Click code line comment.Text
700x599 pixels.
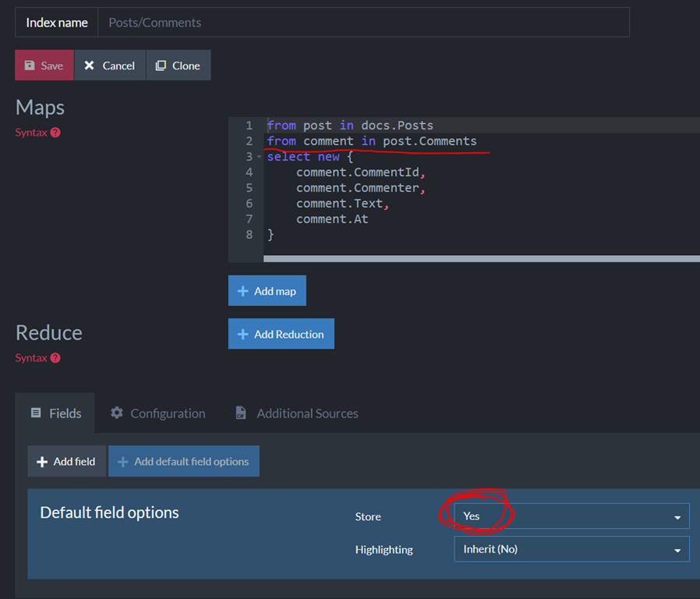(342, 204)
